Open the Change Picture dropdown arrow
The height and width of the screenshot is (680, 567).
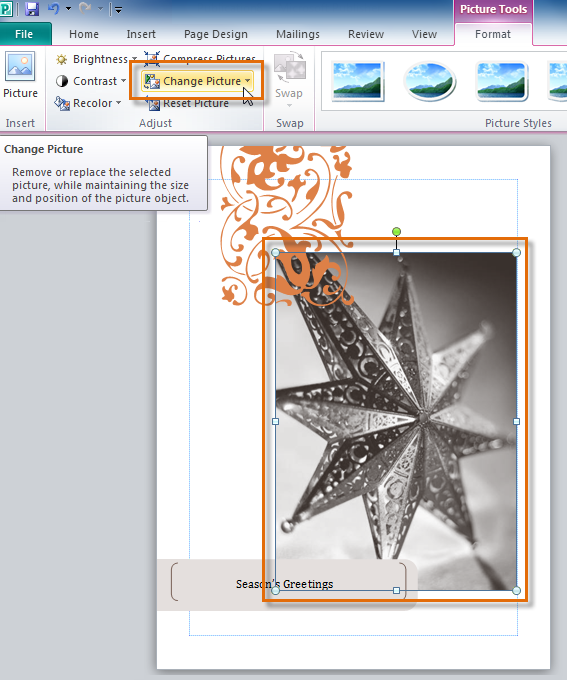247,81
